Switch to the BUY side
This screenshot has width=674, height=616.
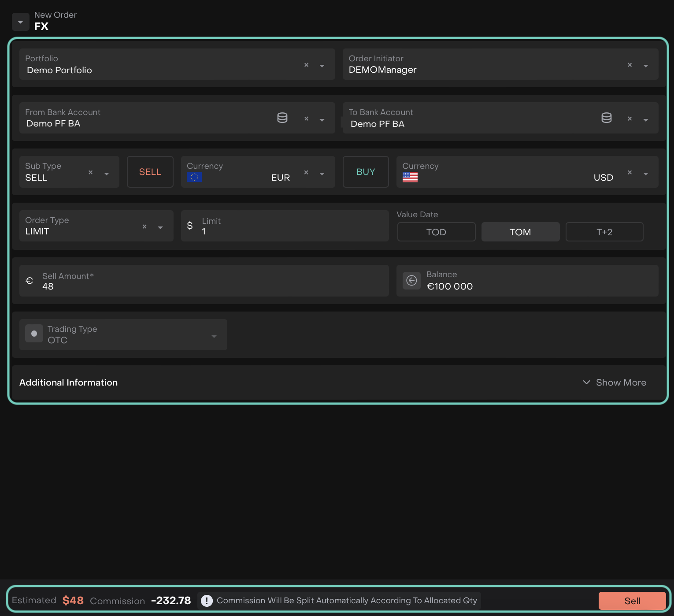tap(366, 172)
